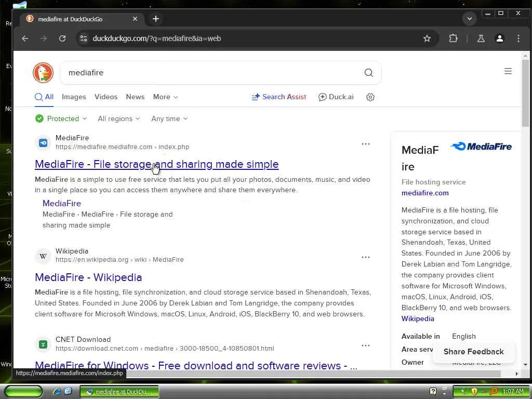
Task: Open Chrome Labs flask icon
Action: click(481, 38)
